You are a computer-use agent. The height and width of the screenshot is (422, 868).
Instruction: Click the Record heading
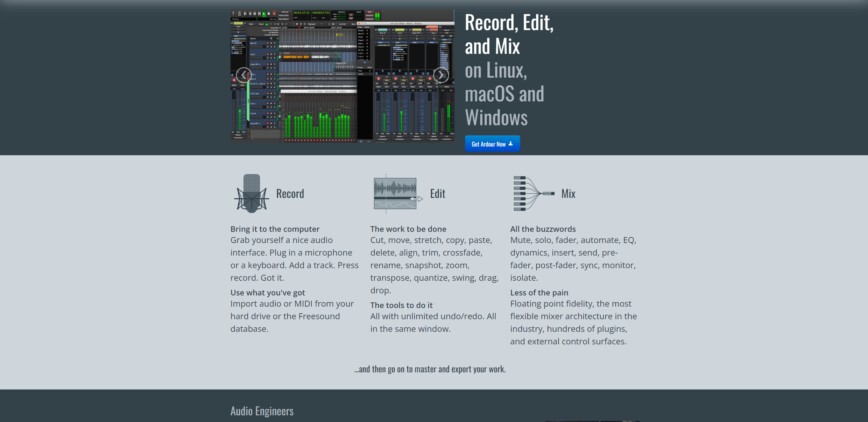(x=290, y=194)
